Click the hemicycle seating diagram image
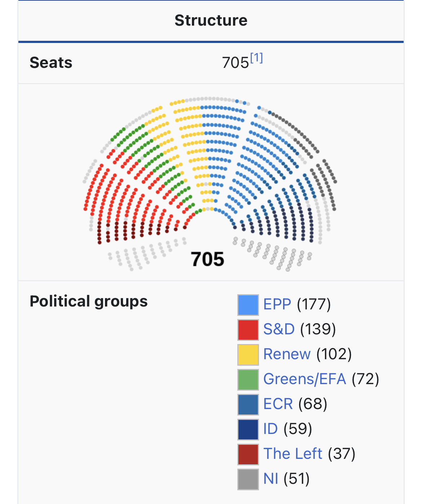 (x=210, y=173)
